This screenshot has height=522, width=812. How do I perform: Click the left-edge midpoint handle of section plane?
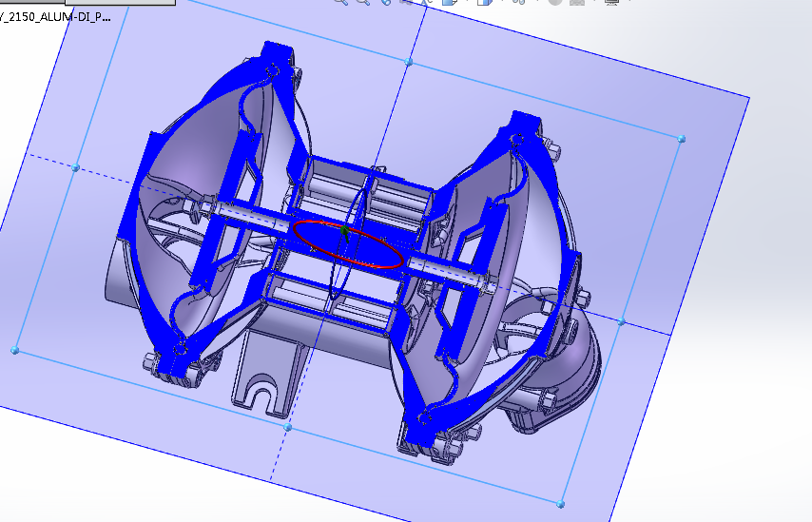point(76,167)
